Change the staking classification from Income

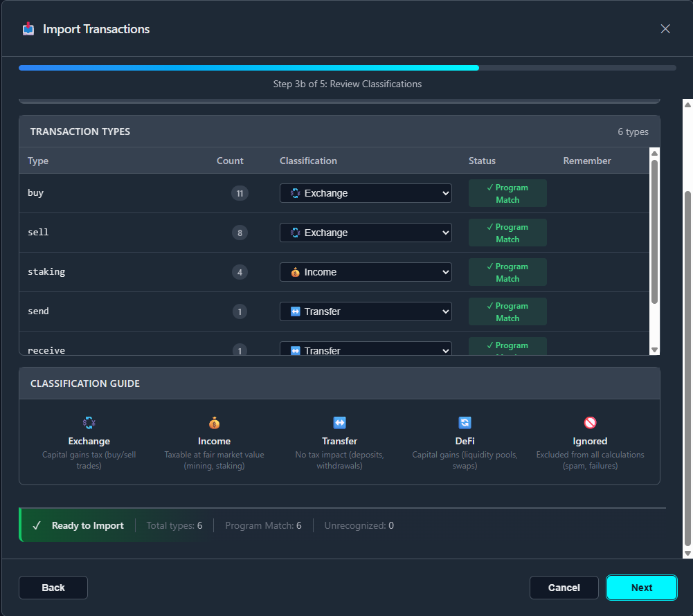[x=366, y=272]
